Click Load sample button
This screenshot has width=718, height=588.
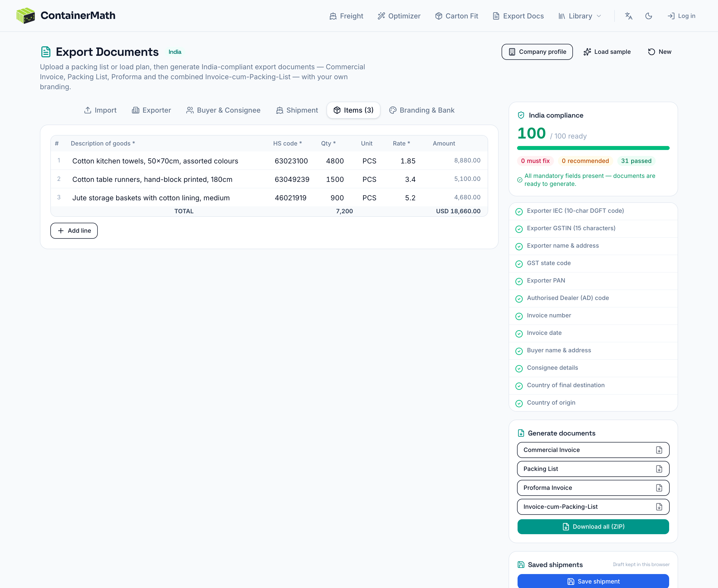point(607,52)
